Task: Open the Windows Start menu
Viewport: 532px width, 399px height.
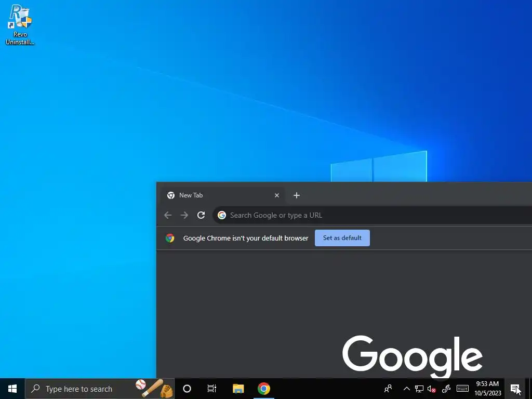Action: tap(12, 389)
